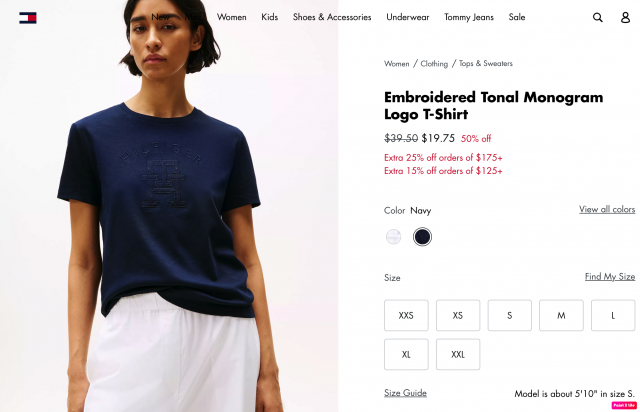Click the Tommy Hilfiger flag logo
Image resolution: width=640 pixels, height=412 pixels.
coord(28,18)
